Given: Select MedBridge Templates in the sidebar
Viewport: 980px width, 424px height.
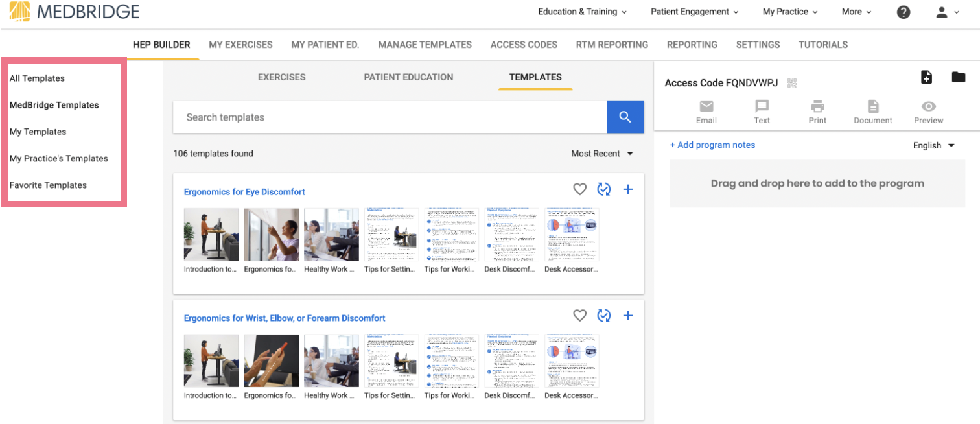Looking at the screenshot, I should [x=54, y=105].
